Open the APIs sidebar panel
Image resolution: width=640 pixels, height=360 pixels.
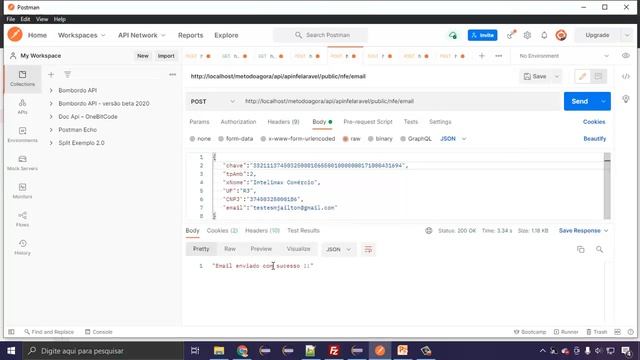pos(22,107)
